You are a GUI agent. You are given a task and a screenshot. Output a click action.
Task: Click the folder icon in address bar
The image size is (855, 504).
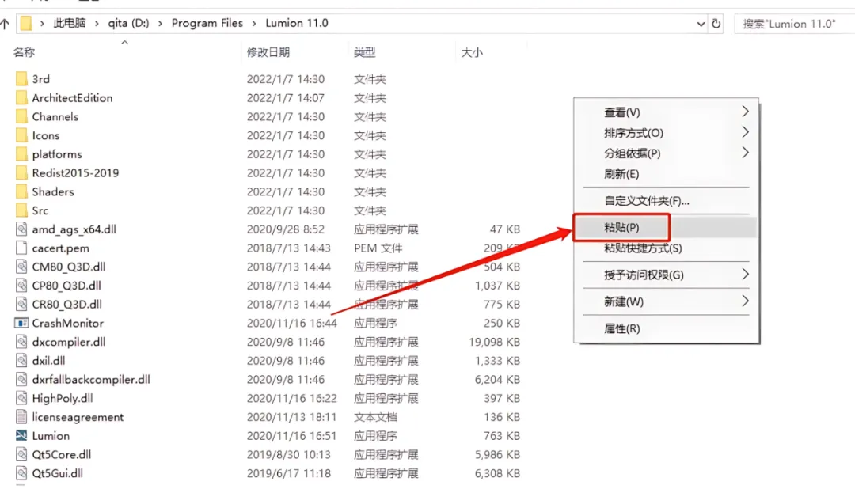(x=25, y=24)
